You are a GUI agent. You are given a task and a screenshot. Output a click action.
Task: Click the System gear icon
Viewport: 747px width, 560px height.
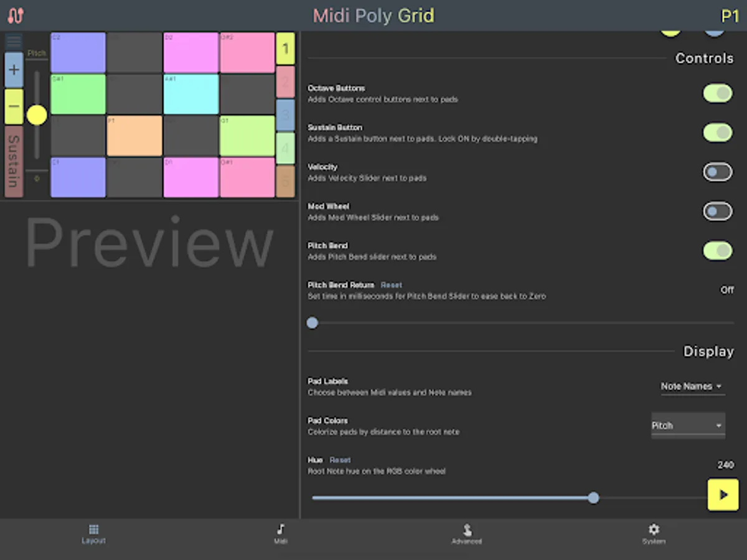pos(654,529)
